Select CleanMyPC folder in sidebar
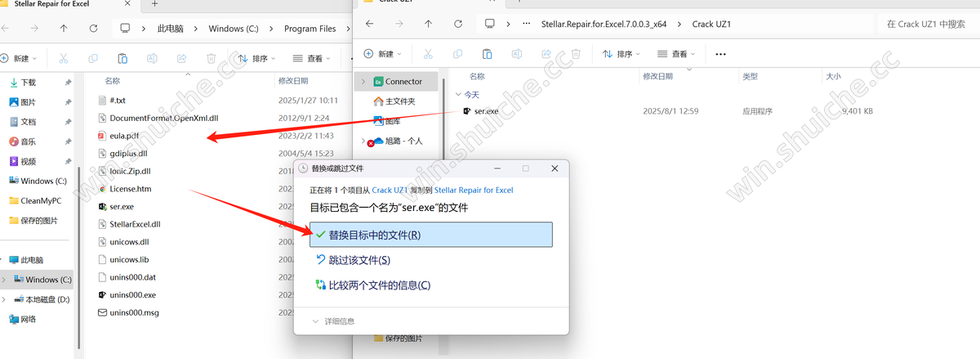The image size is (980, 359). click(36, 200)
